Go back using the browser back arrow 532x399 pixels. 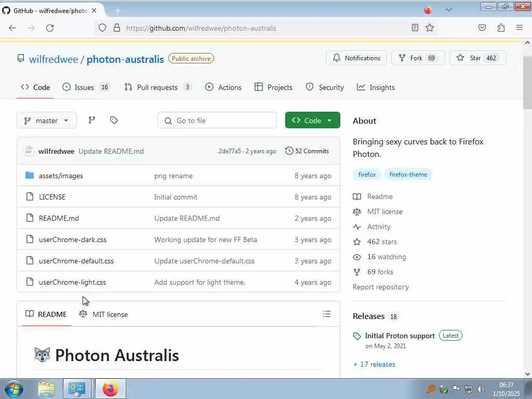click(12, 28)
